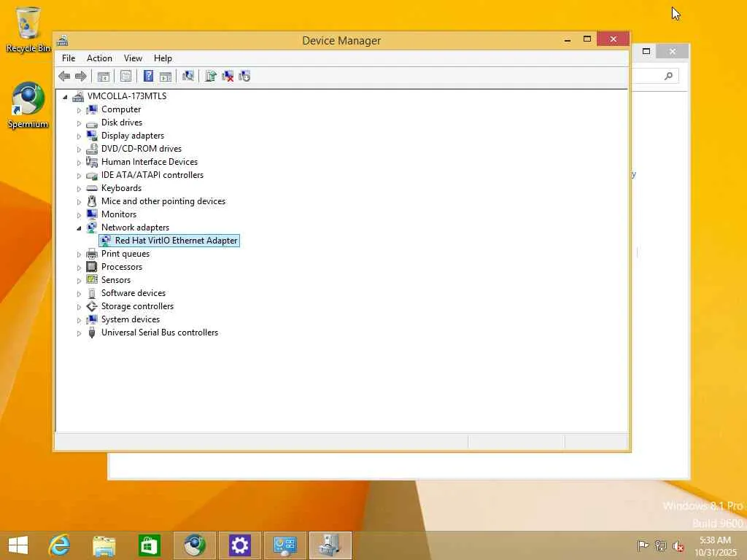Expand Universal Serial Bus controllers
The image size is (747, 560).
pyautogui.click(x=79, y=333)
